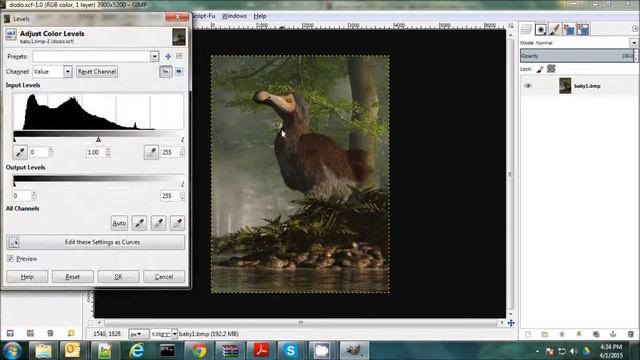Open Internet Explorer from the taskbar
Image resolution: width=640 pixels, height=360 pixels.
pyautogui.click(x=136, y=351)
